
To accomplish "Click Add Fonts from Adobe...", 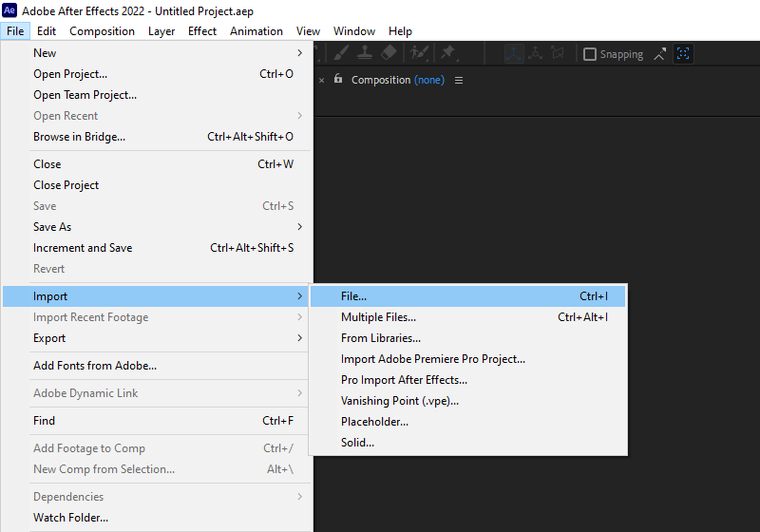I will 95,366.
